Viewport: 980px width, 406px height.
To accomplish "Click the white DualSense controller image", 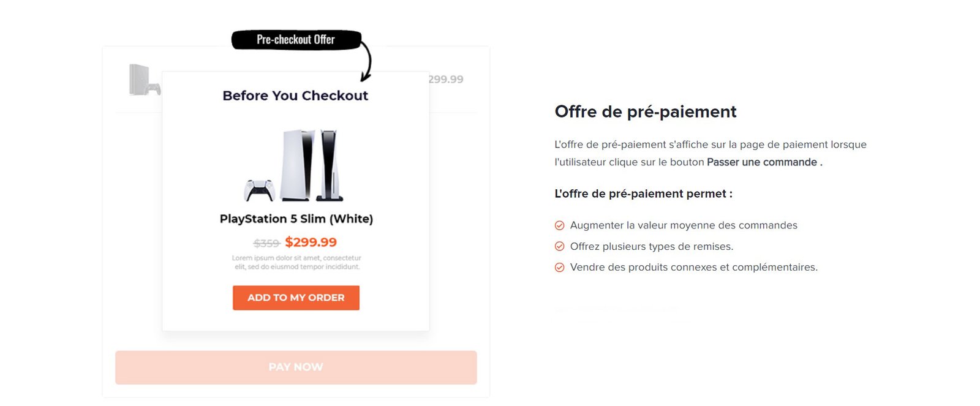I will click(259, 190).
